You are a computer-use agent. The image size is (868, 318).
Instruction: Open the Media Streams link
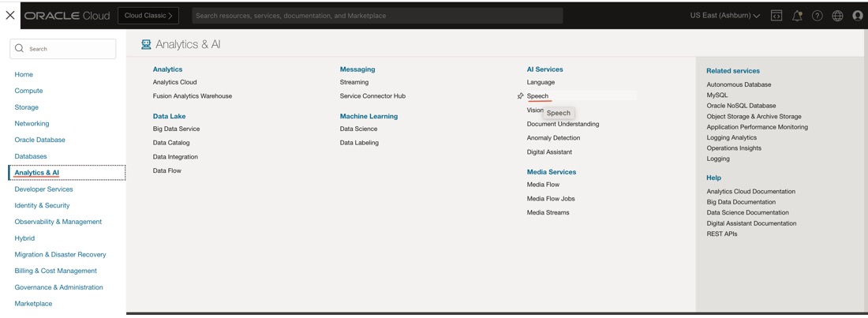click(x=548, y=213)
